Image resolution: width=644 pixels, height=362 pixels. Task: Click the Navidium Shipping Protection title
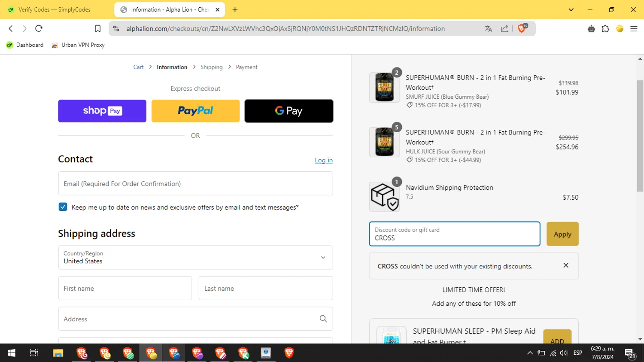(450, 188)
